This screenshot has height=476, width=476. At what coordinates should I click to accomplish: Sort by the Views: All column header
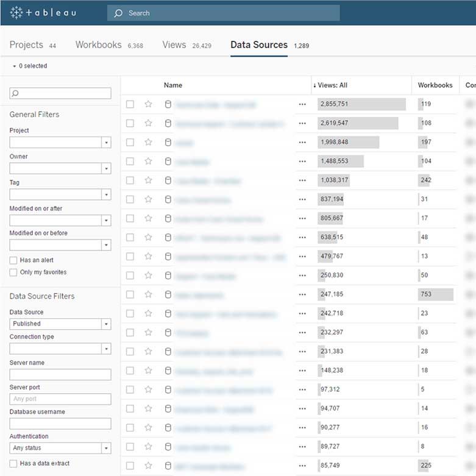pos(332,85)
